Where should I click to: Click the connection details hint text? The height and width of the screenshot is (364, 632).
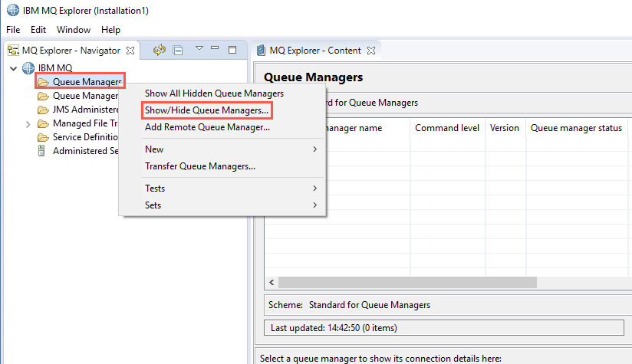(380, 359)
